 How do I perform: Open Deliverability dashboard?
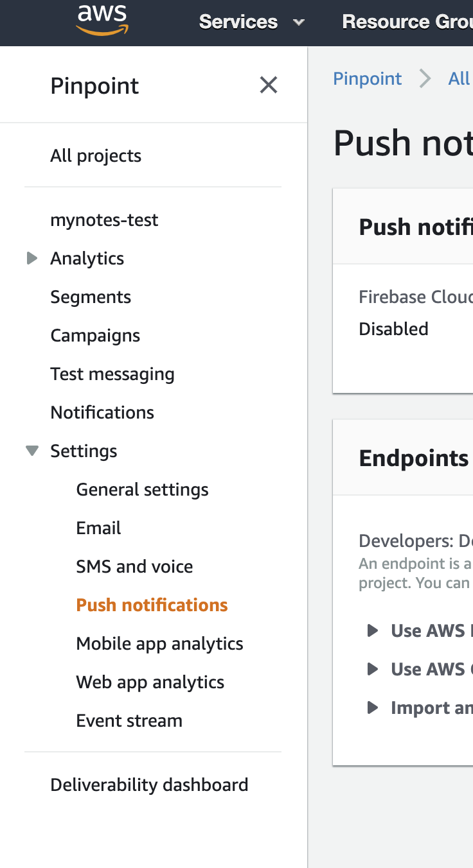pyautogui.click(x=149, y=785)
